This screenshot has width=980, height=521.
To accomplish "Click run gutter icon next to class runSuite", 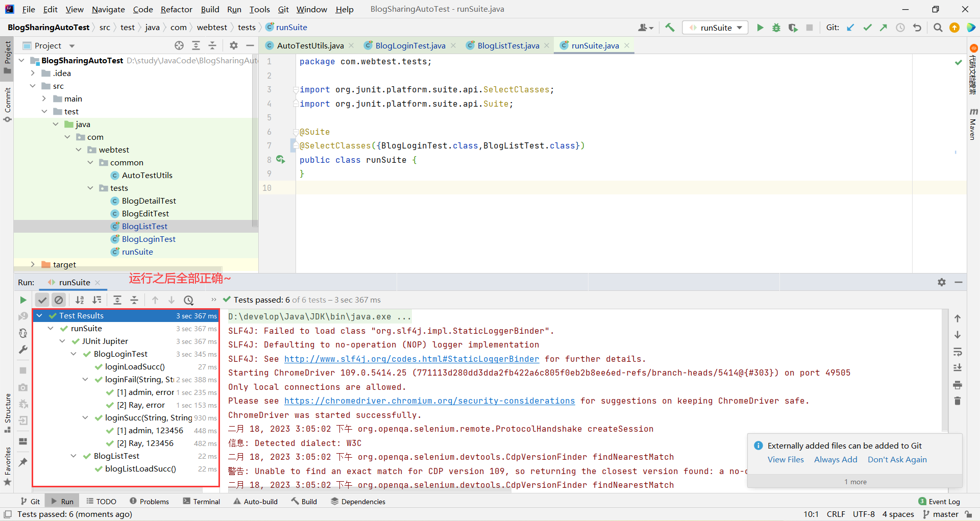I will click(x=280, y=160).
